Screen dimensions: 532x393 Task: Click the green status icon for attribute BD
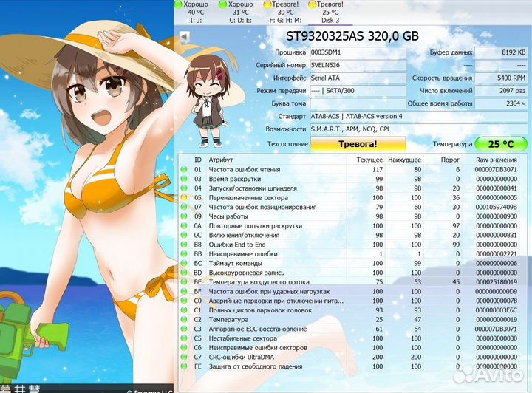(x=184, y=273)
